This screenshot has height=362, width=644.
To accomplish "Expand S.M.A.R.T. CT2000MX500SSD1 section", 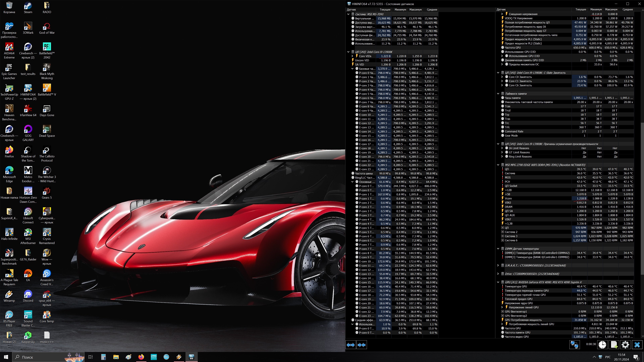I will [x=498, y=265].
